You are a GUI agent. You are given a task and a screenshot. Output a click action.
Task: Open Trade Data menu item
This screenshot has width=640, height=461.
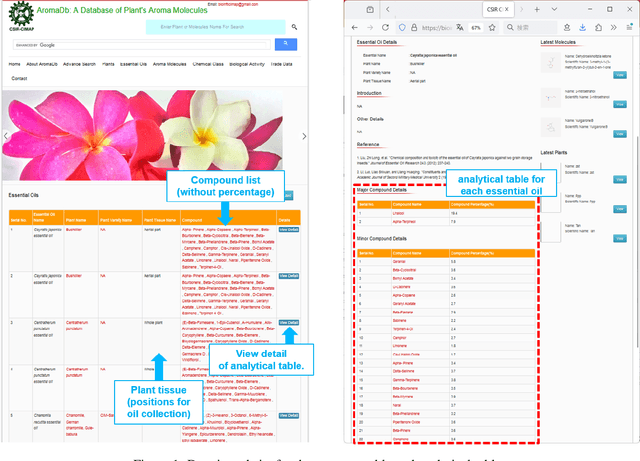281,64
